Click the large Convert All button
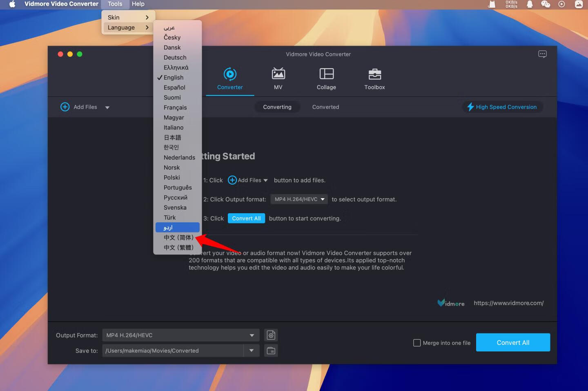This screenshot has height=391, width=588. coord(513,342)
